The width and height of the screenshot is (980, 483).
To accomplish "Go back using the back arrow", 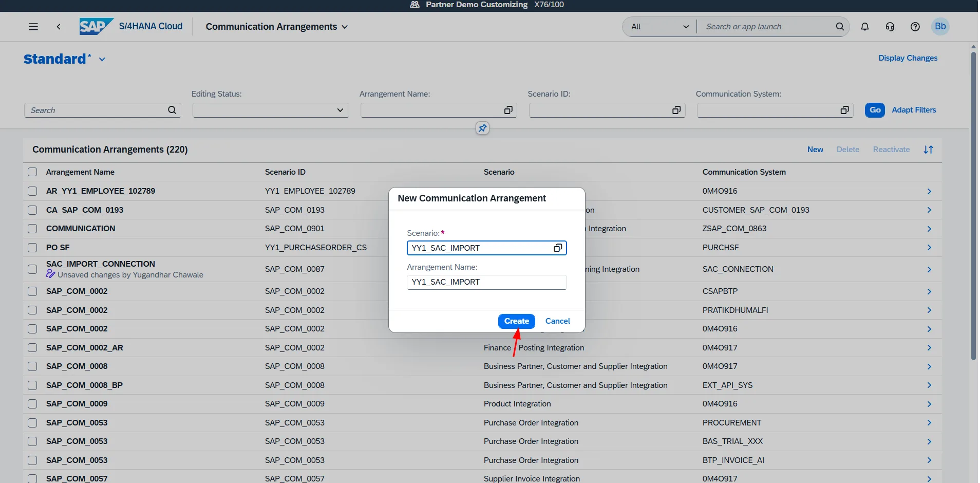I will (59, 27).
